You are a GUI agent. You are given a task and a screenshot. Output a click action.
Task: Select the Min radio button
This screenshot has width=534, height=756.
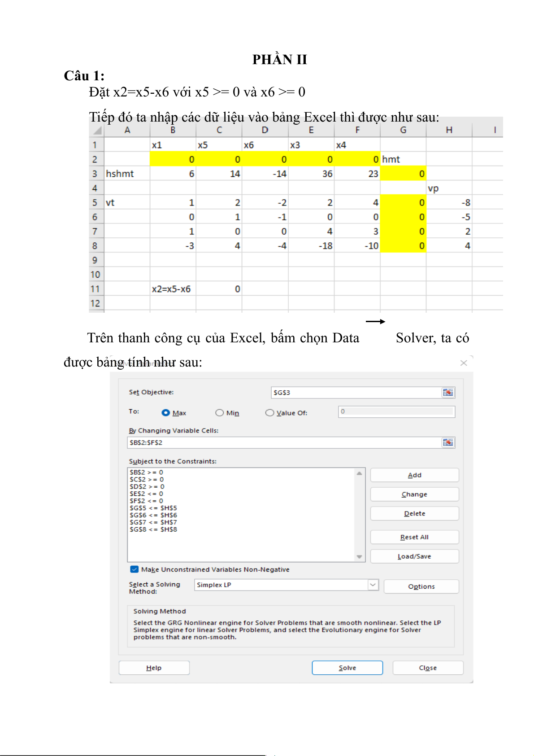pyautogui.click(x=219, y=413)
